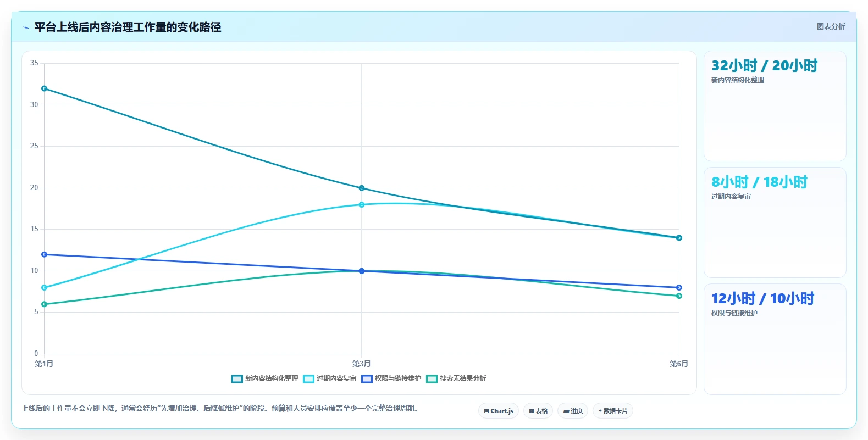Click the 新内容结构化整理 card caption
868x440 pixels.
738,80
